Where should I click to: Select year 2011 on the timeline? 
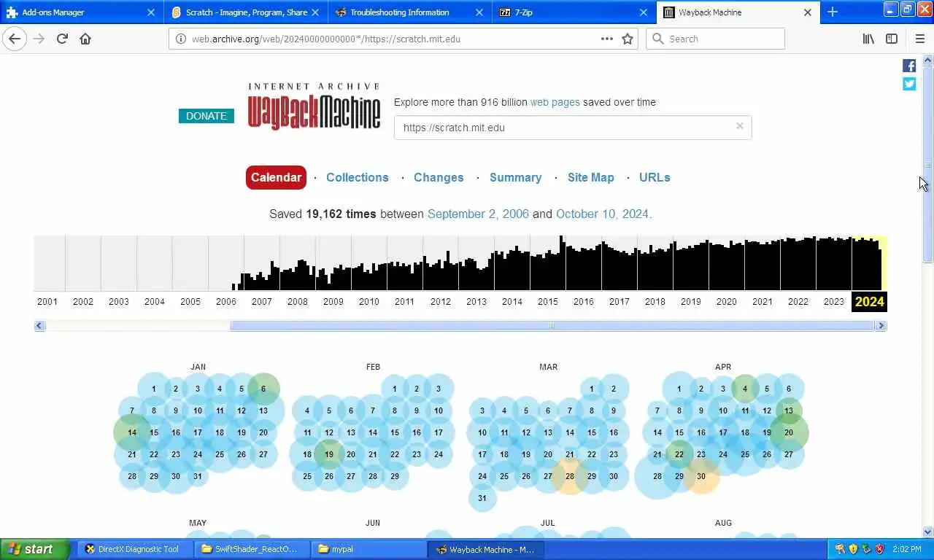[x=404, y=301]
